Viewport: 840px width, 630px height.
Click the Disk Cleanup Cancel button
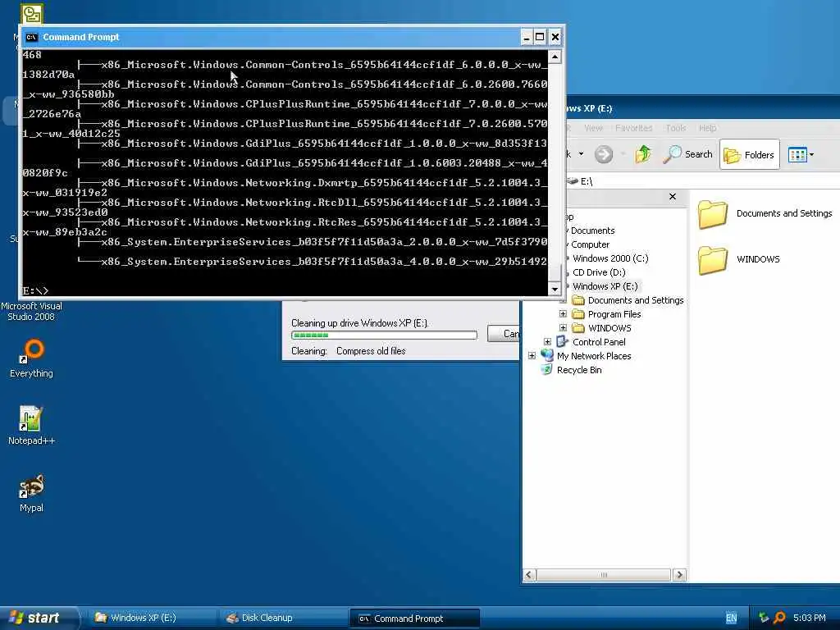(503, 334)
